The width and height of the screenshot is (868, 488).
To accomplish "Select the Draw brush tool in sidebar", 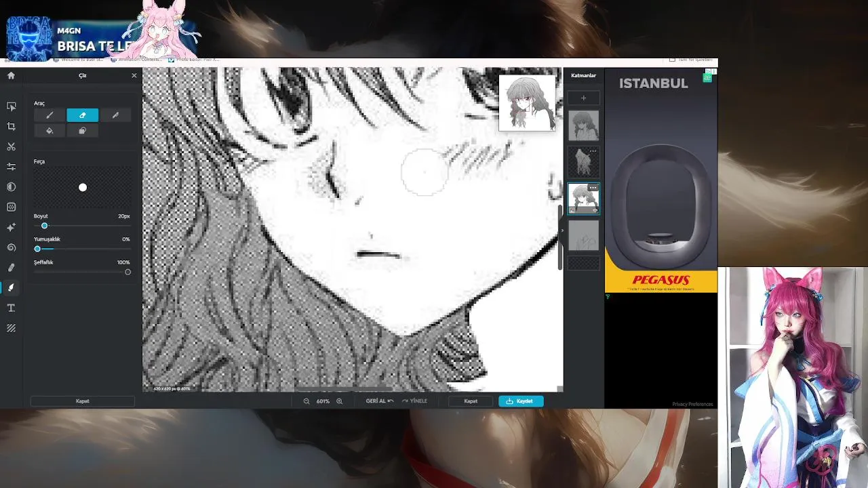I will (x=11, y=287).
